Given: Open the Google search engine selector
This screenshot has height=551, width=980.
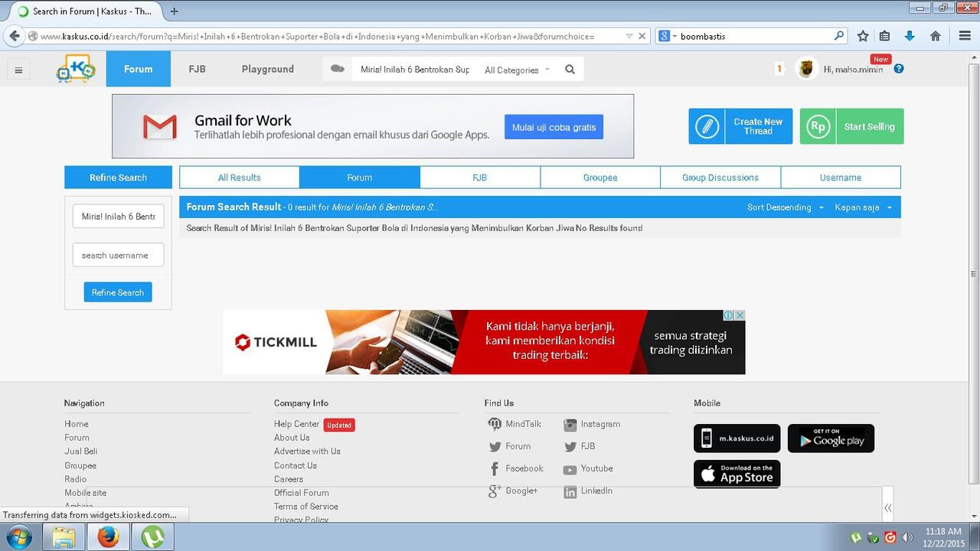Looking at the screenshot, I should click(666, 36).
